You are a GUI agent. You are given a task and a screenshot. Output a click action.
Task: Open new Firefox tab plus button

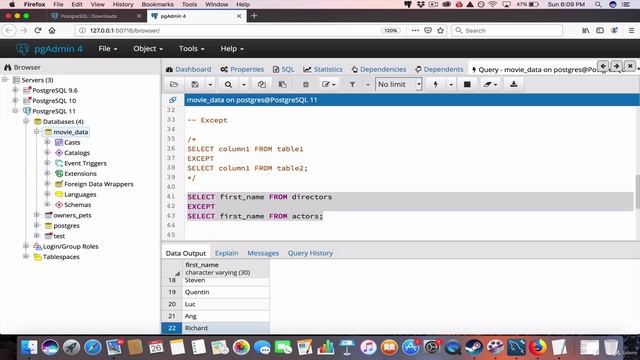[x=254, y=16]
